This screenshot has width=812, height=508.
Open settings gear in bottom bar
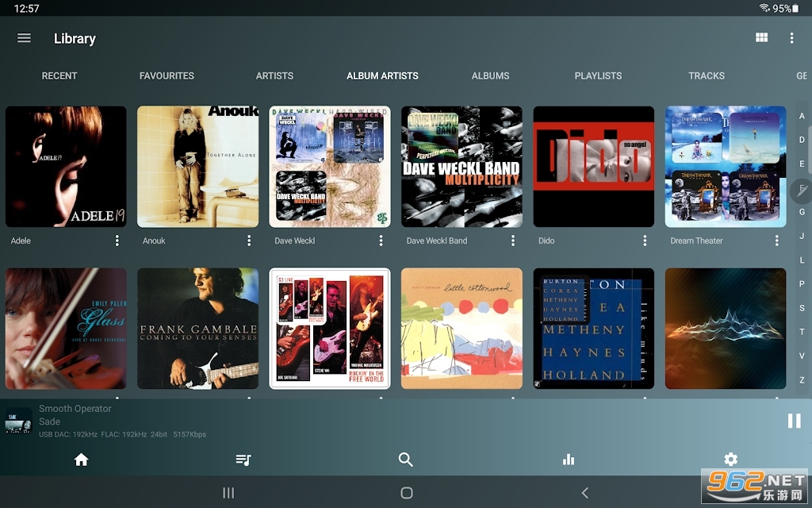(730, 459)
